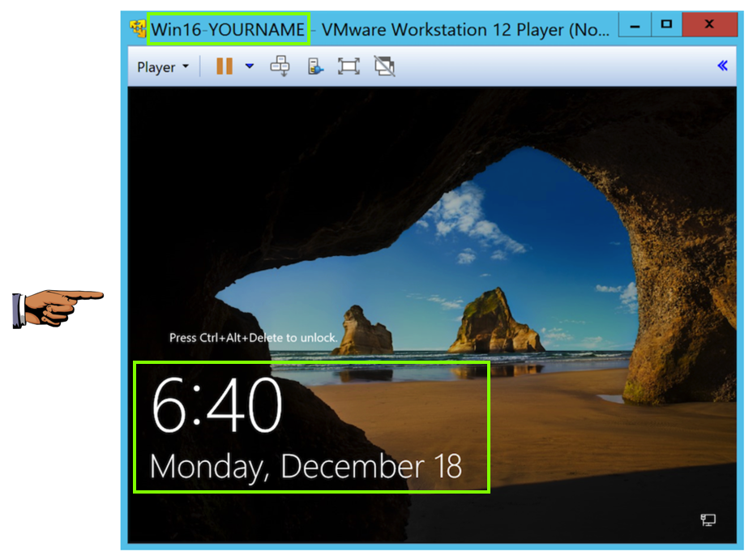Viewport: 753px width, 560px height.
Task: Click the Press Ctrl+Alt+Delete to unlock message
Action: pyautogui.click(x=253, y=337)
